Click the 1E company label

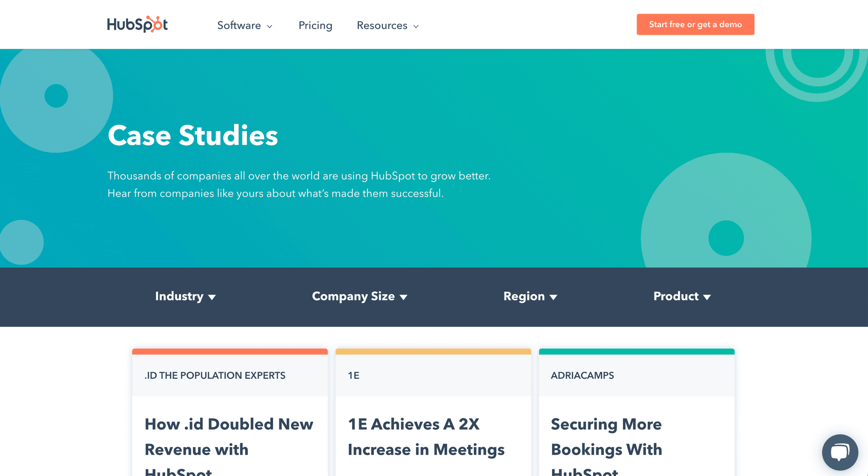(x=354, y=376)
